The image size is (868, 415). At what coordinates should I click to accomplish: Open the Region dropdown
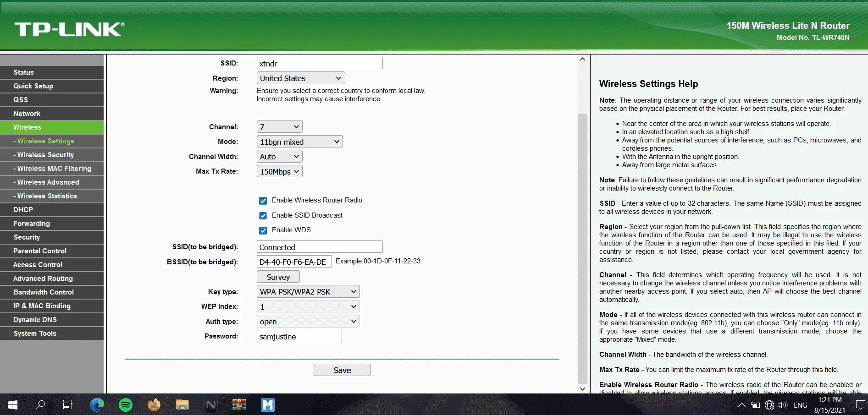(301, 78)
